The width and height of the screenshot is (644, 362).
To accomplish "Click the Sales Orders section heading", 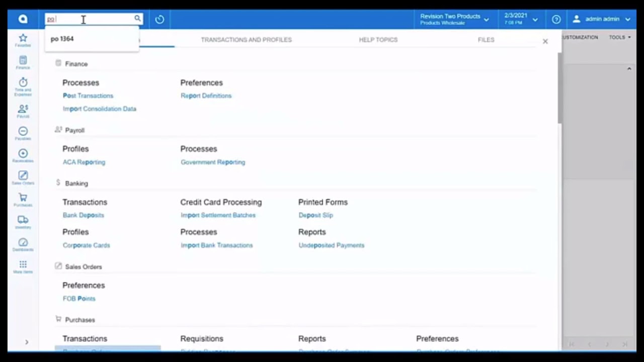I will pos(83,267).
